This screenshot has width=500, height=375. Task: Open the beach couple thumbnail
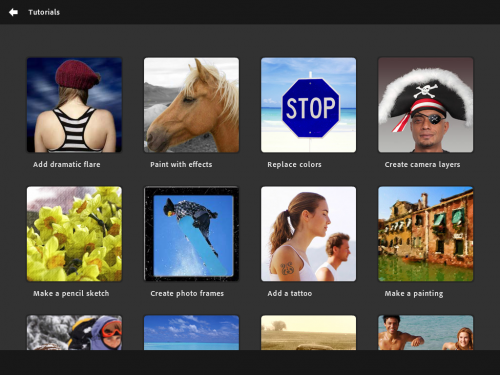[x=426, y=332]
